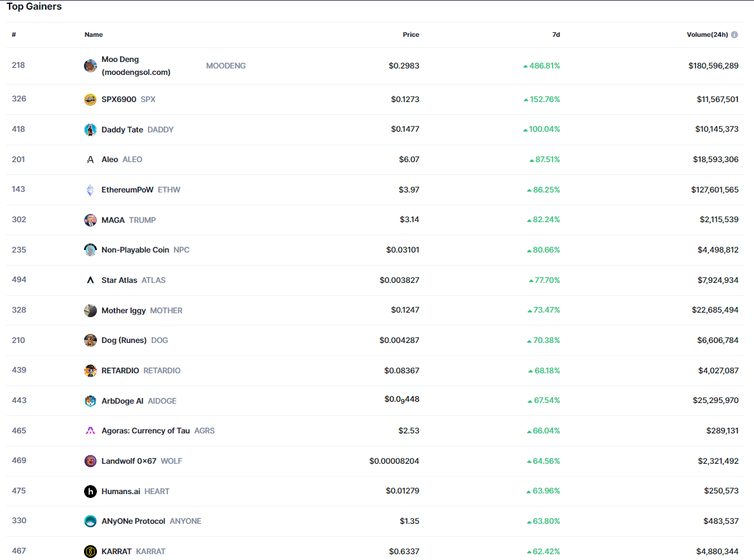Viewport: 754px width, 560px height.
Task: Sort by the # rank column header
Action: (x=14, y=35)
